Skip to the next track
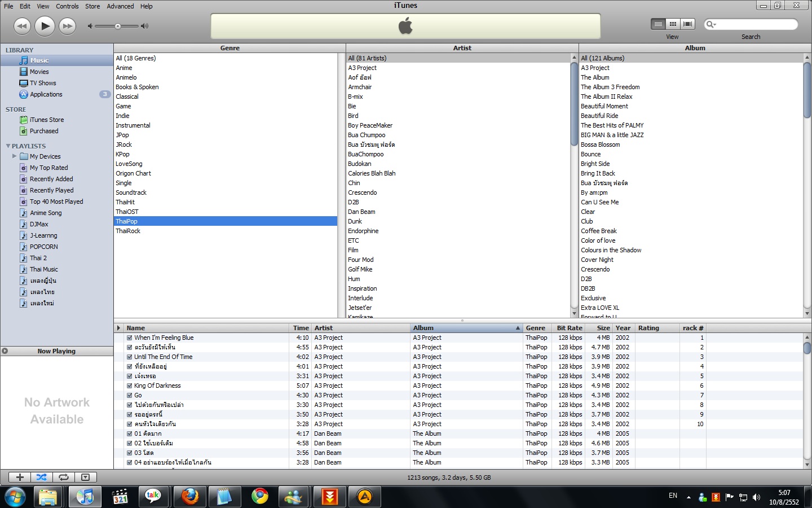812x508 pixels. point(68,26)
